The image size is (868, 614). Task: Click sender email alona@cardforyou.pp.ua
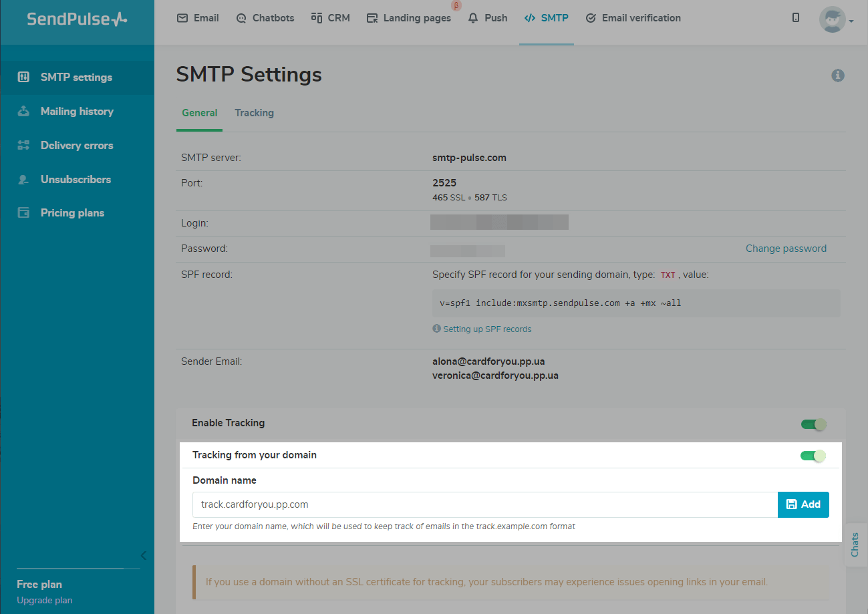(488, 361)
